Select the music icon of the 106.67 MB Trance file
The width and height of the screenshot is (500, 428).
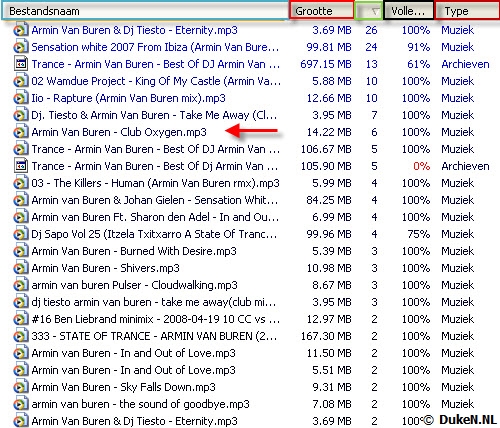click(20, 149)
